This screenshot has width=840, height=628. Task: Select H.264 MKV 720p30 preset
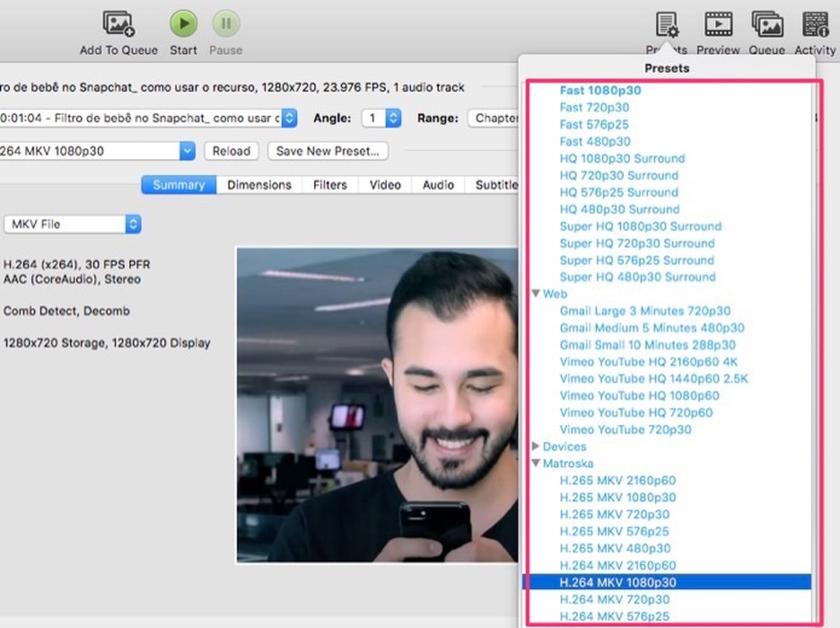coord(615,600)
